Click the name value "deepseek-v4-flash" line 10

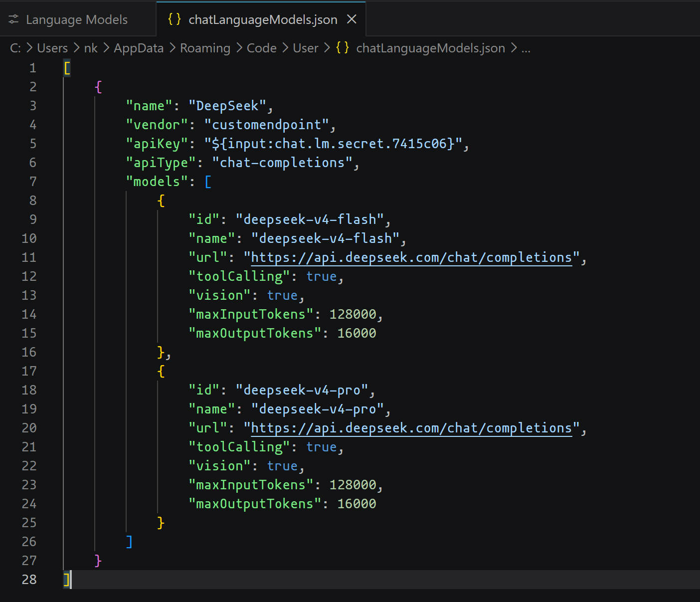pyautogui.click(x=325, y=238)
